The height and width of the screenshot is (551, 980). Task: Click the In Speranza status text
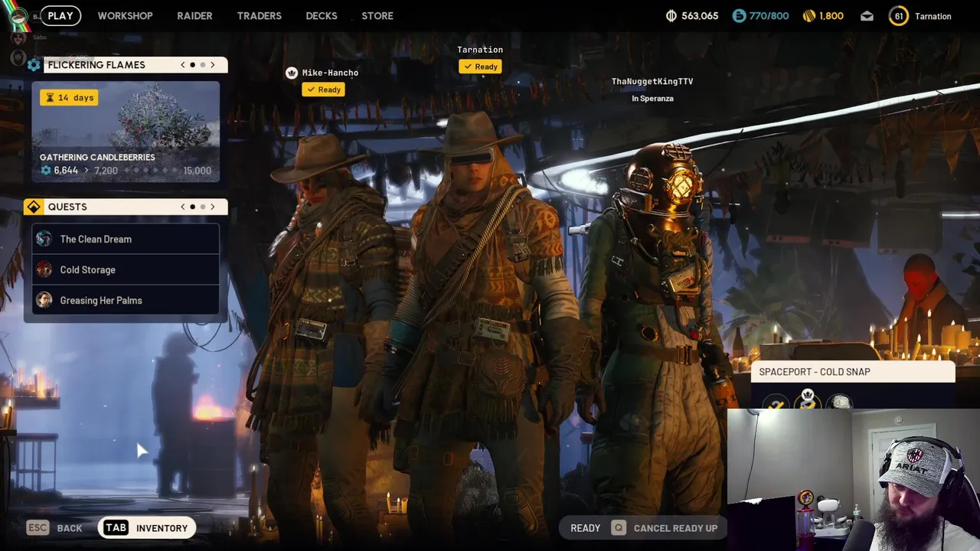(x=652, y=98)
